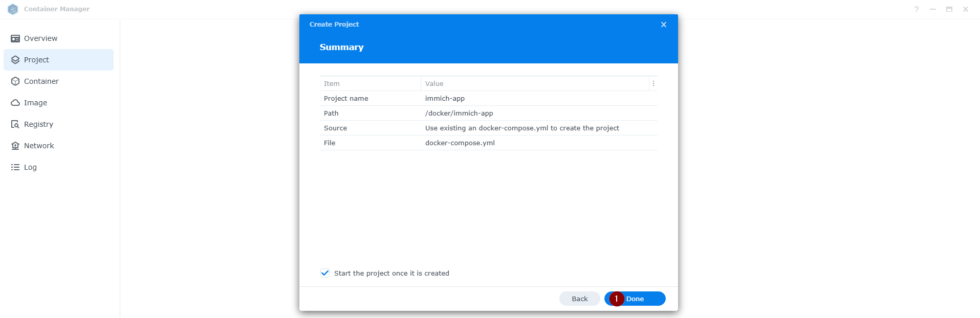The image size is (980, 318).
Task: Open the Registry section label
Action: point(38,124)
